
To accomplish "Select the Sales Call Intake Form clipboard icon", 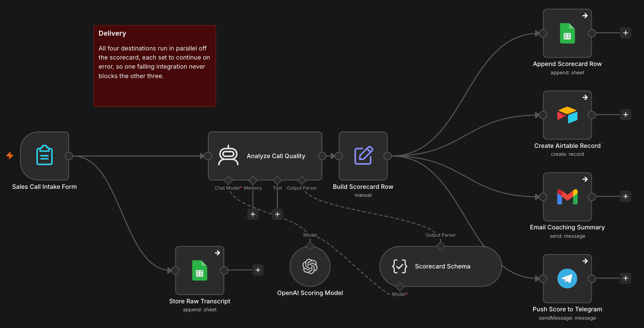I will 44,155.
